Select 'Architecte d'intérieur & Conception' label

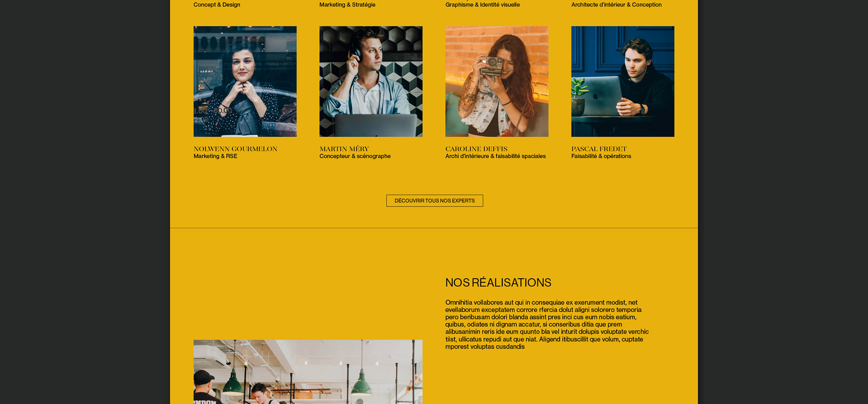(616, 5)
